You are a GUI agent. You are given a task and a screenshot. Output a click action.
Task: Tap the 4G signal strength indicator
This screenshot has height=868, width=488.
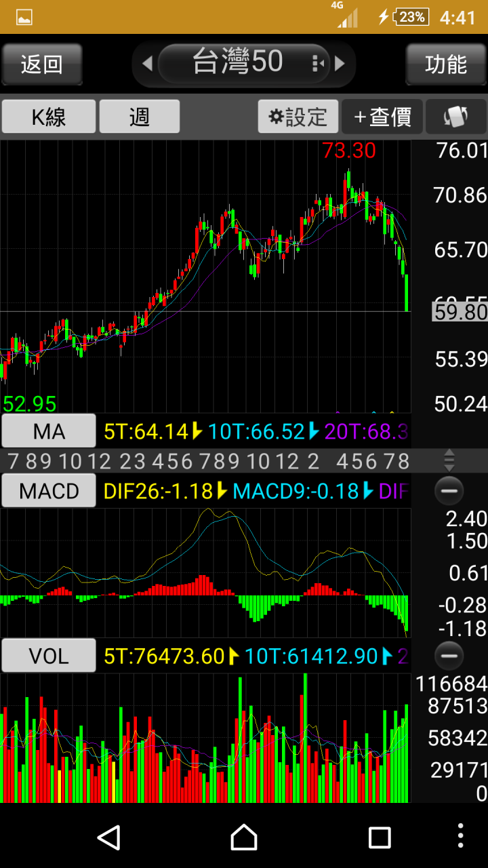(346, 15)
